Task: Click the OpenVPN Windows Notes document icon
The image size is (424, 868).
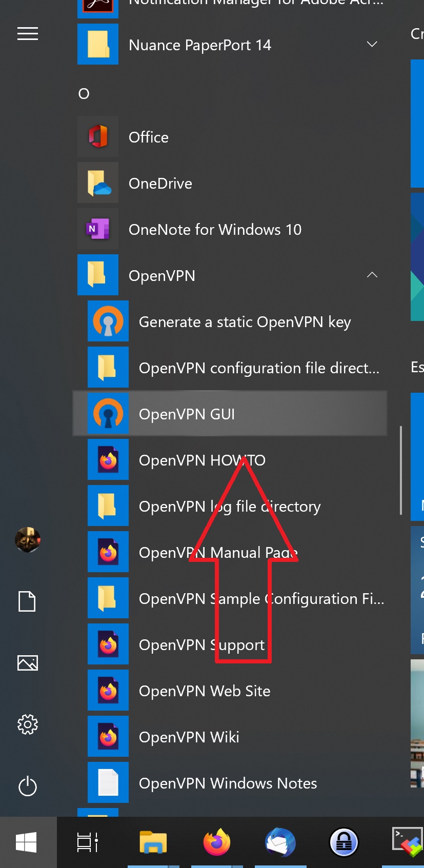Action: click(x=108, y=782)
